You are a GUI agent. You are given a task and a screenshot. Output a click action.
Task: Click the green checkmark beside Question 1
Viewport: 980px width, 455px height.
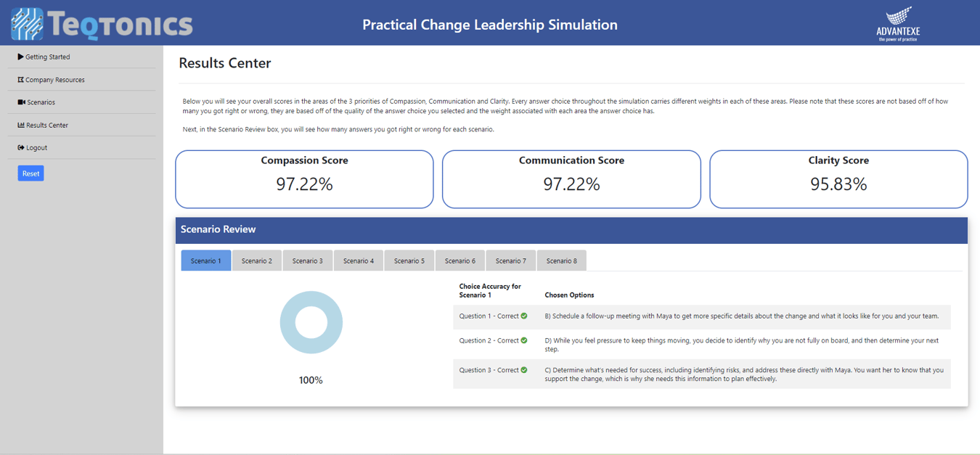coord(524,316)
